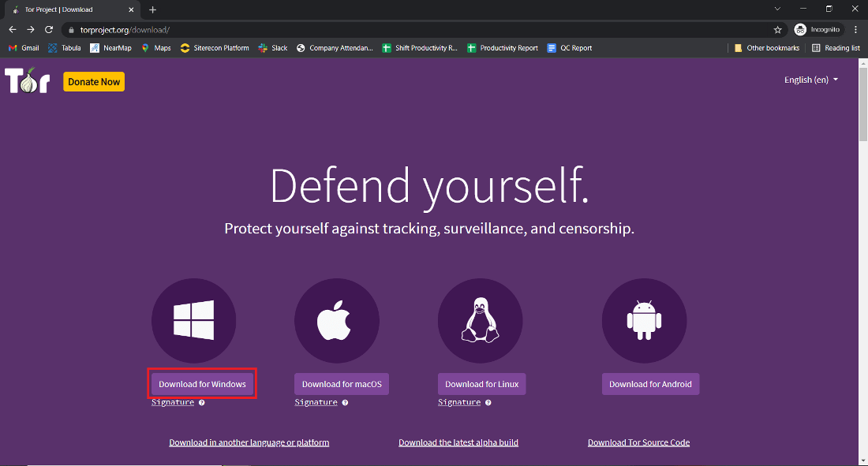Screen dimensions: 868x466
Task: Open Gmail from the bookmarks bar
Action: (x=23, y=47)
